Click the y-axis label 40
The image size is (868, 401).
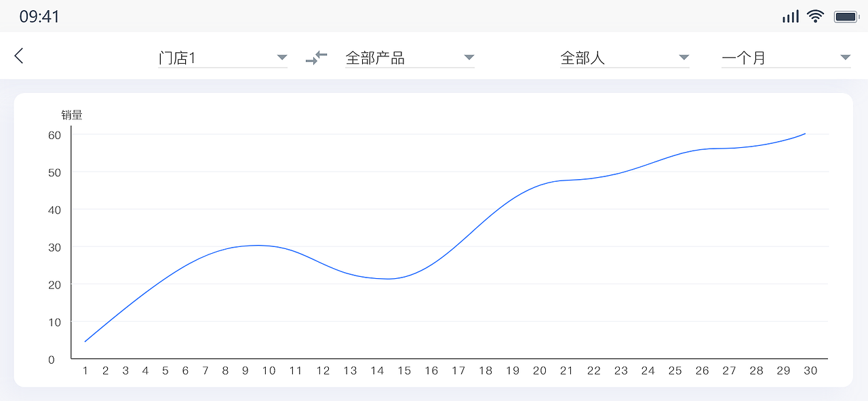click(x=54, y=210)
